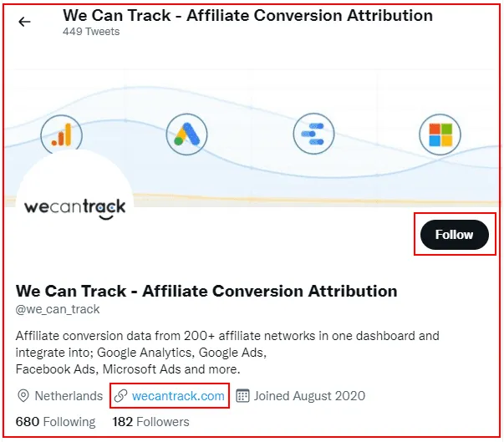Click the Microsoft logo icon in banner
This screenshot has width=504, height=442.
coord(440,135)
